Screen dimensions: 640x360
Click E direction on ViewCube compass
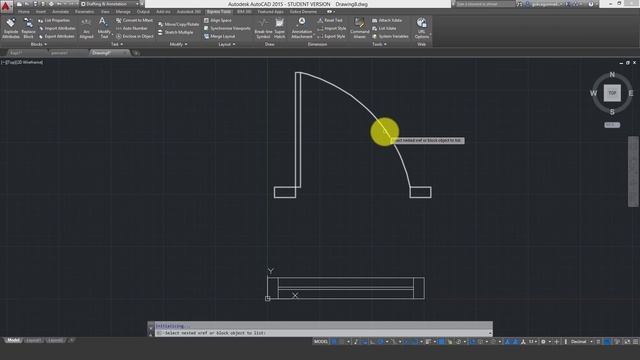click(631, 93)
